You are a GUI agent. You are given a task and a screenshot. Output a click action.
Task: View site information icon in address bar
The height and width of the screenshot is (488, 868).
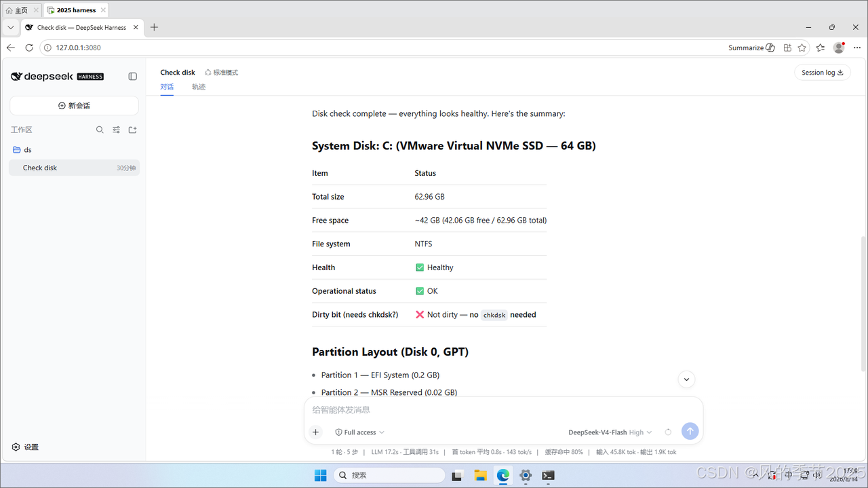pos(47,48)
